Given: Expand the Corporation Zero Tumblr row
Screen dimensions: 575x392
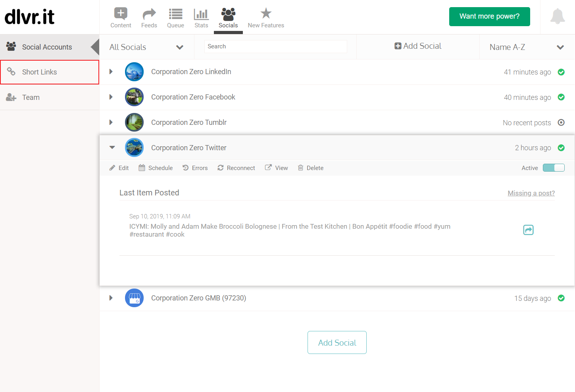Looking at the screenshot, I should click(111, 122).
